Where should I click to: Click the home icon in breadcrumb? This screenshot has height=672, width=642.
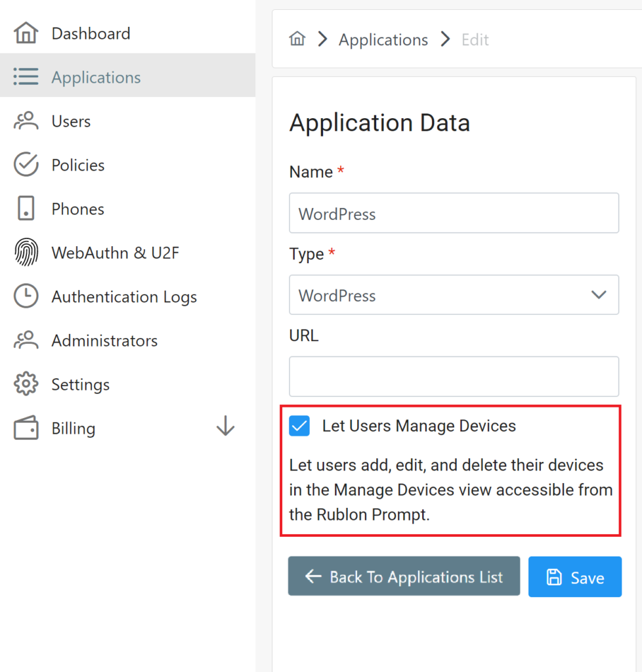[297, 39]
